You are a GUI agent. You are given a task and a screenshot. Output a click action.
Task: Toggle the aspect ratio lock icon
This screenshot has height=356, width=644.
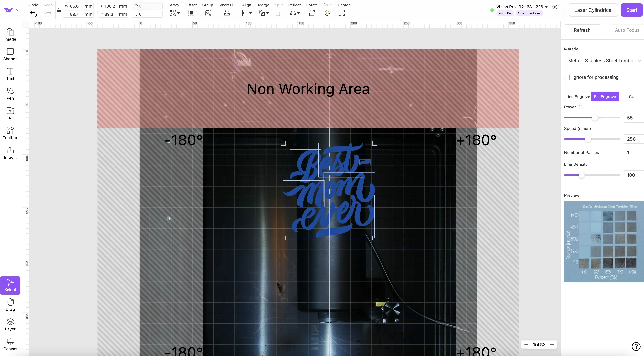[x=59, y=10]
